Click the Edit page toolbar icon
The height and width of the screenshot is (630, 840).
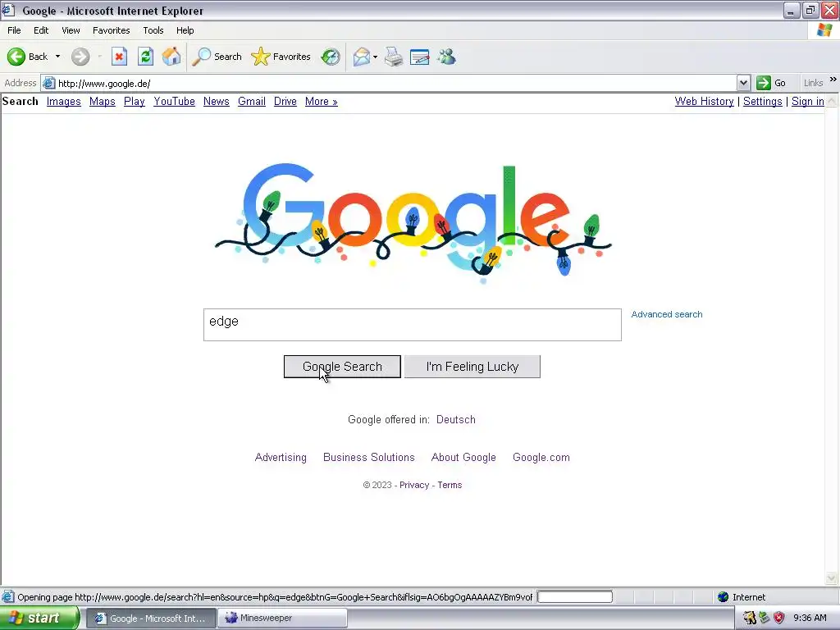[419, 57]
